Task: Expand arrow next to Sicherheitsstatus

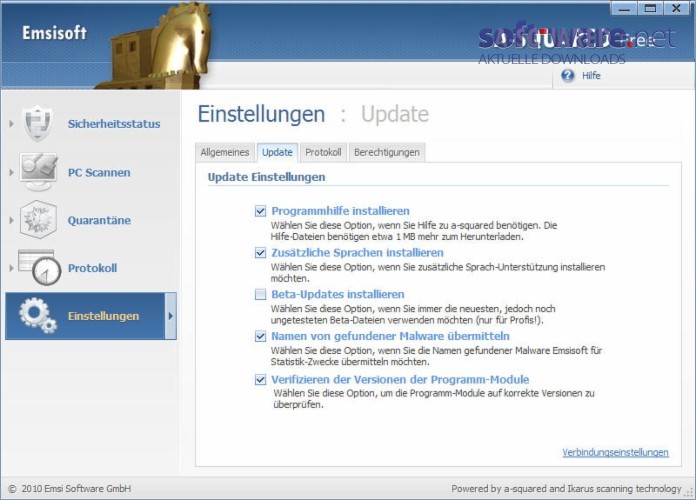Action: tap(11, 124)
